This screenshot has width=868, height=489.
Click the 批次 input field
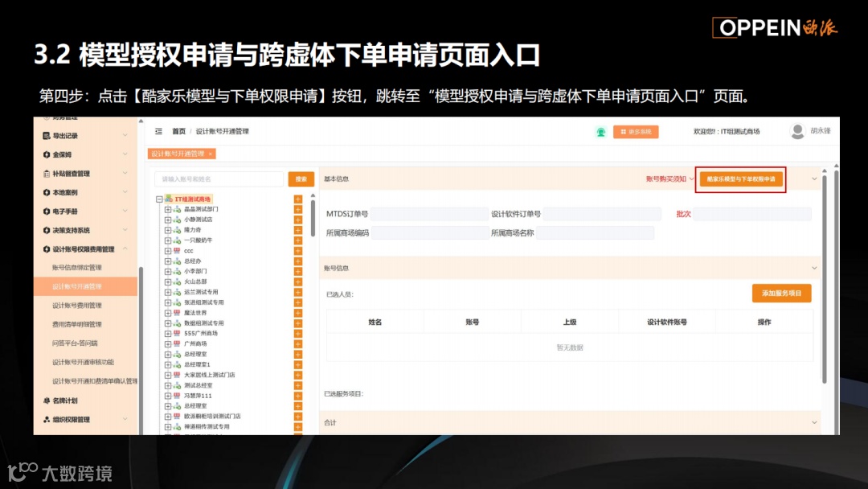point(752,214)
